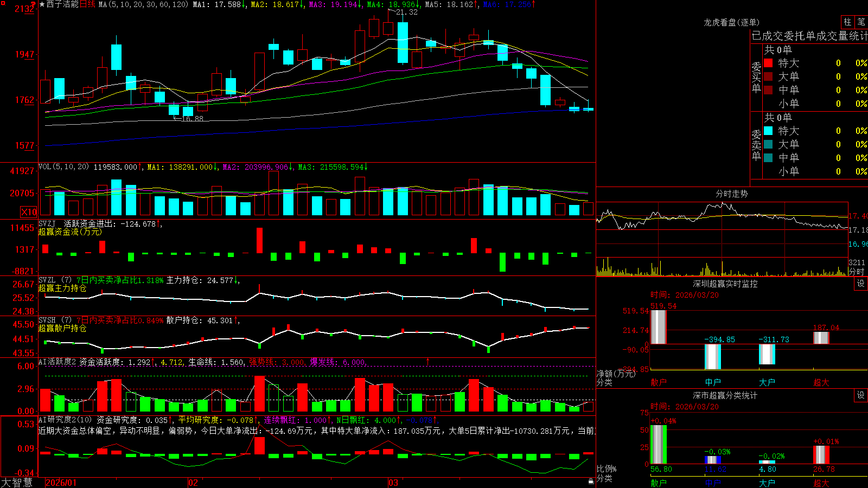This screenshot has width=868, height=488.
Task: Select the 分时走势 panel title
Action: click(732, 194)
